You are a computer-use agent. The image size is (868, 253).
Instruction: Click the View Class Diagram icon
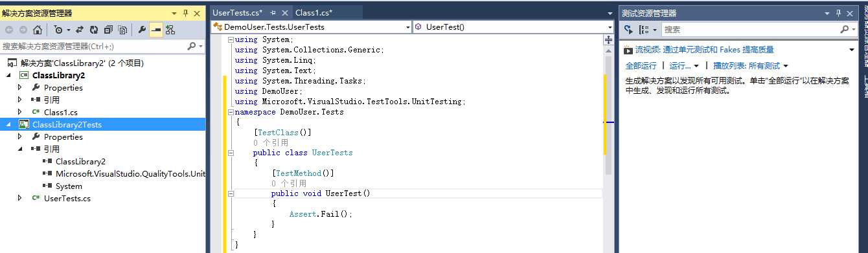coord(170,30)
